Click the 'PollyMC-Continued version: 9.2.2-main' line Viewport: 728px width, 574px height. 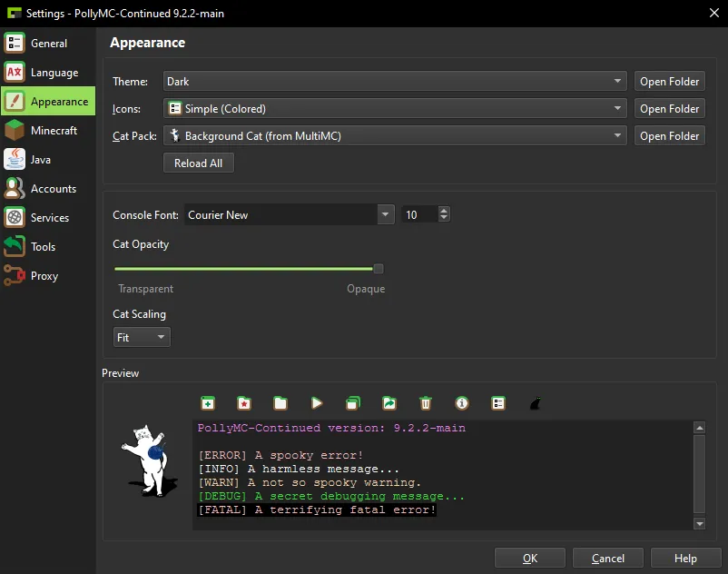[x=331, y=428]
